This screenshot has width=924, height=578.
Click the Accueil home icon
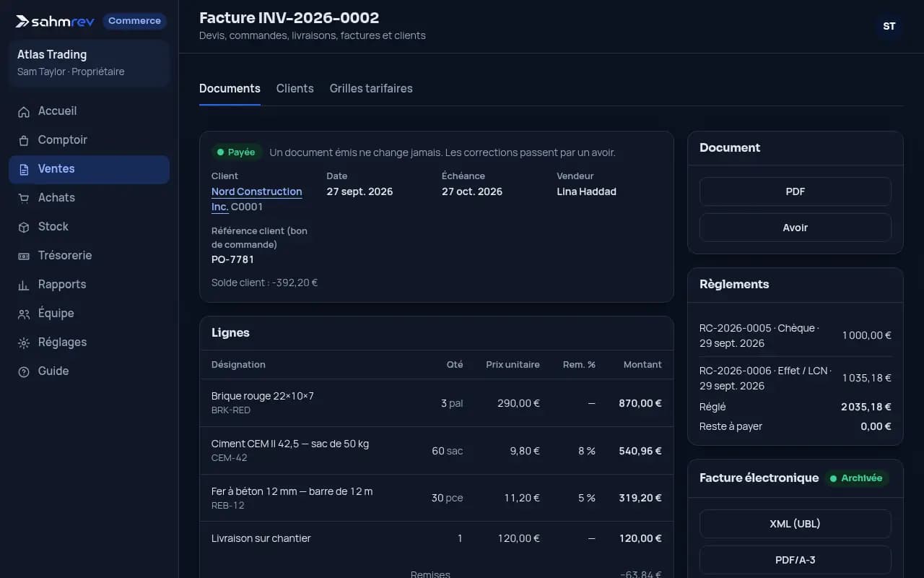click(x=24, y=111)
